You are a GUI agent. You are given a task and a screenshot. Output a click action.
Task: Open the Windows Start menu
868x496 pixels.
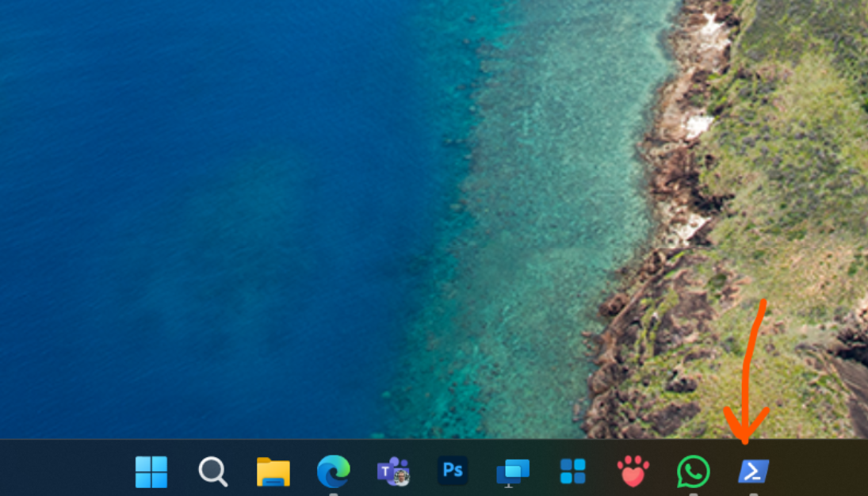tap(151, 472)
